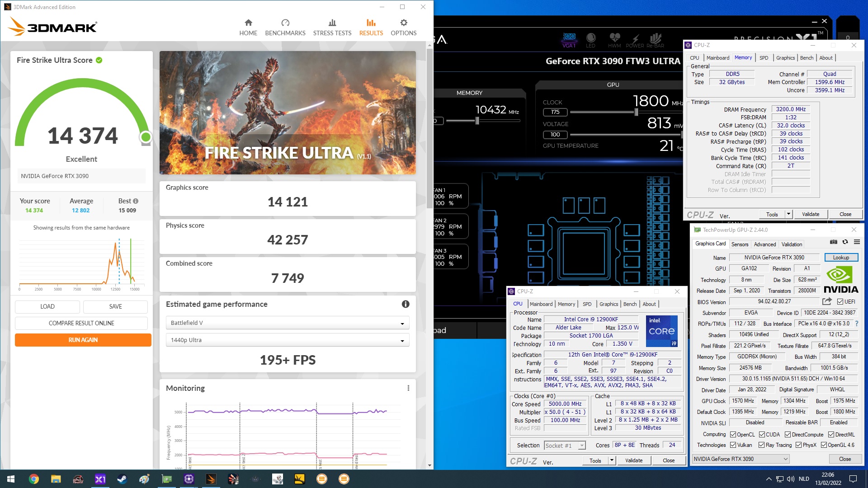This screenshot has width=868, height=488.
Task: Click the RUN AGAIN button
Action: click(83, 340)
